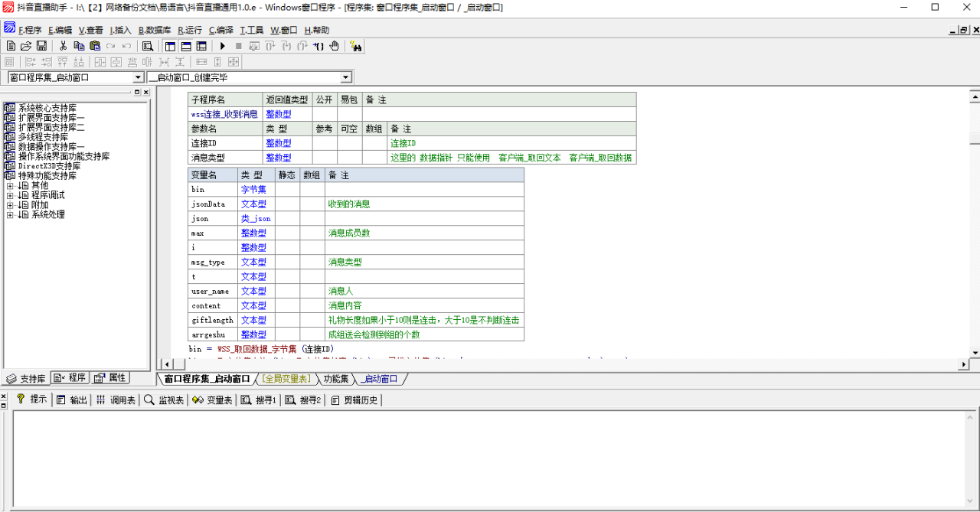This screenshot has width=980, height=512.
Task: Toggle the bottom status panel layout icon
Action: [x=186, y=46]
